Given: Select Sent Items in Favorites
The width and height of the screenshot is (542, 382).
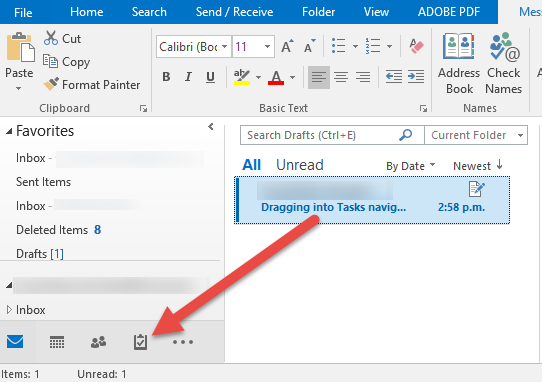Looking at the screenshot, I should [x=43, y=182].
